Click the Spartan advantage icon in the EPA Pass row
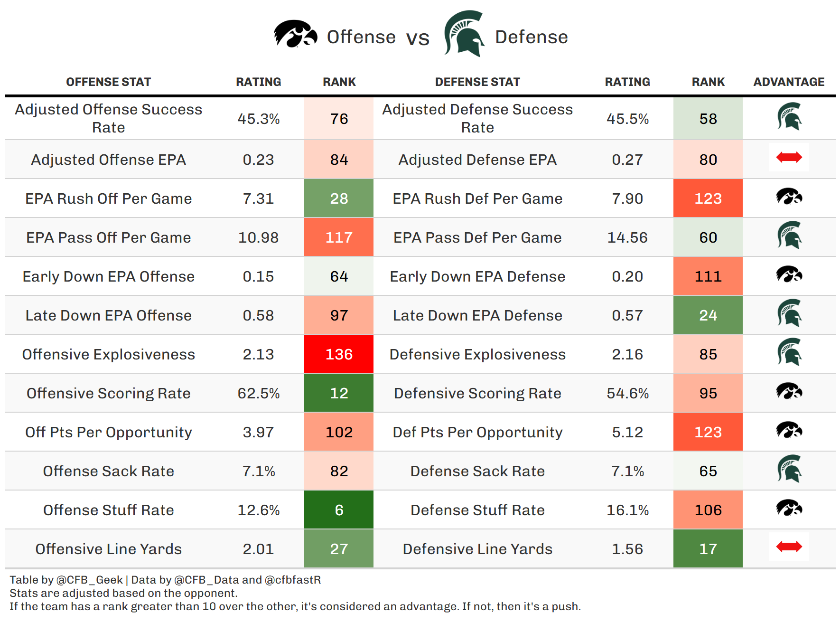This screenshot has width=840, height=623. point(789,236)
